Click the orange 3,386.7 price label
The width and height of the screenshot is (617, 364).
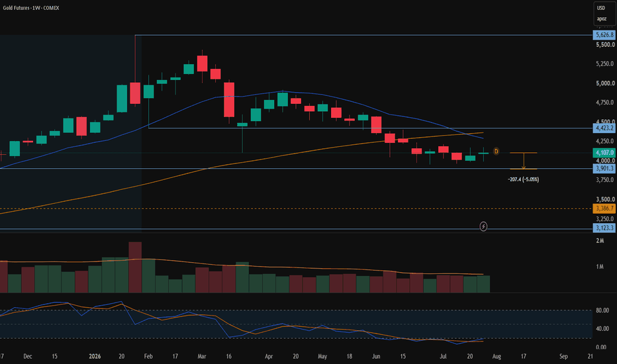coord(604,208)
